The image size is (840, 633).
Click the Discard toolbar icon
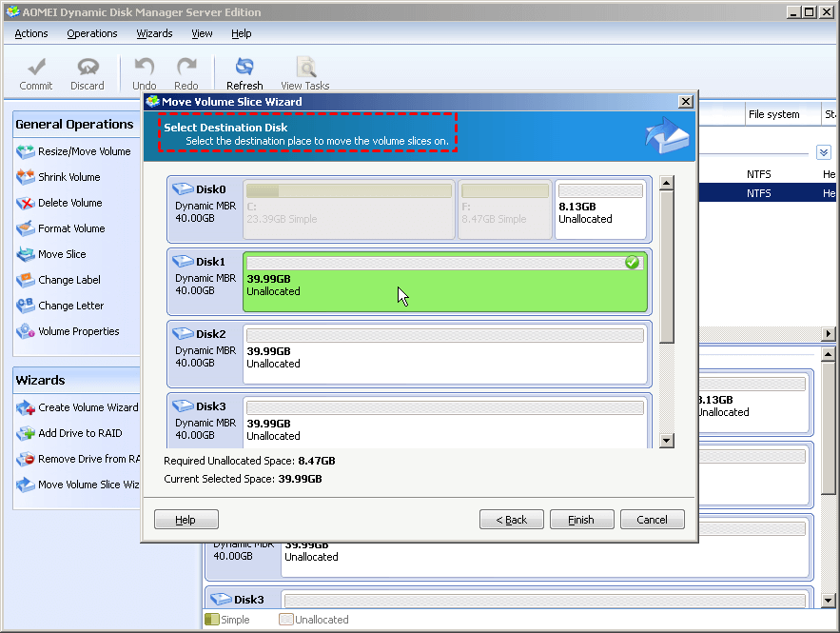pyautogui.click(x=88, y=67)
